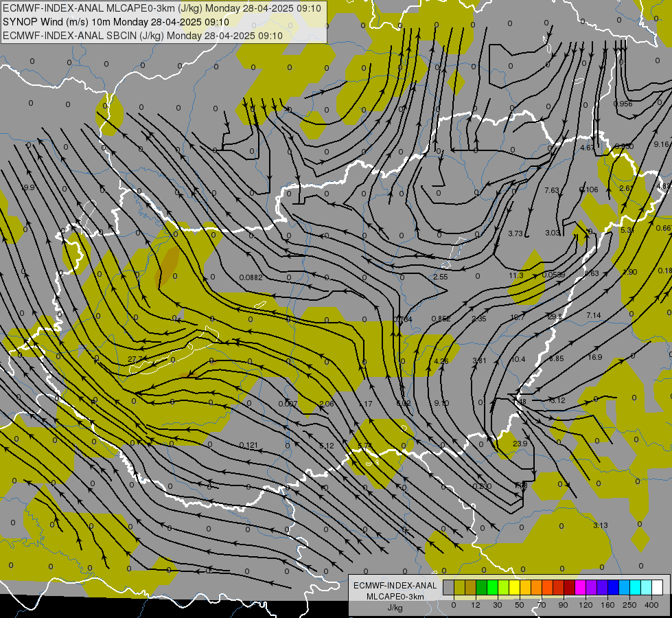672x618 pixels.
Task: Click the map value 29.8
Action: coord(555,317)
